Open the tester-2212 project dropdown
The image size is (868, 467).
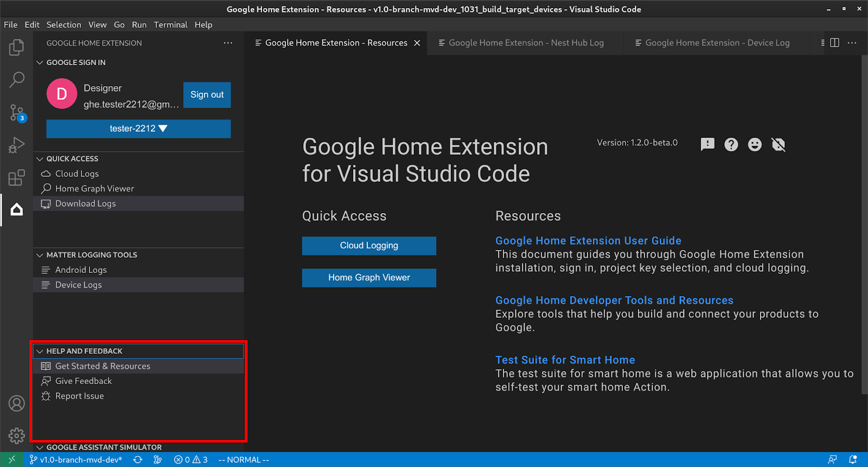(138, 129)
